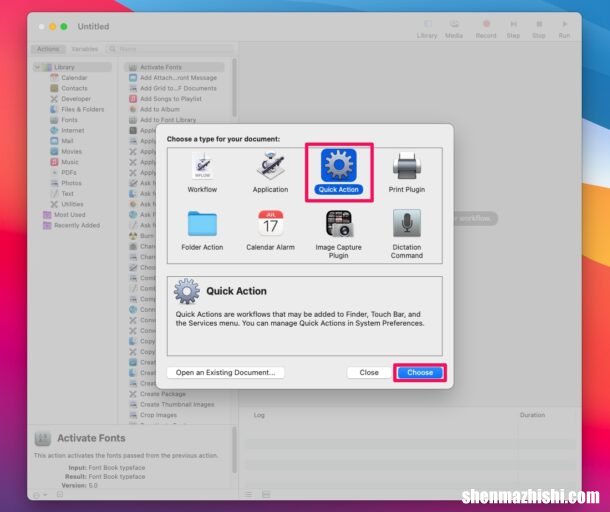Click the description pane scrollbar
Screen dimensions: 610x512
[234, 449]
